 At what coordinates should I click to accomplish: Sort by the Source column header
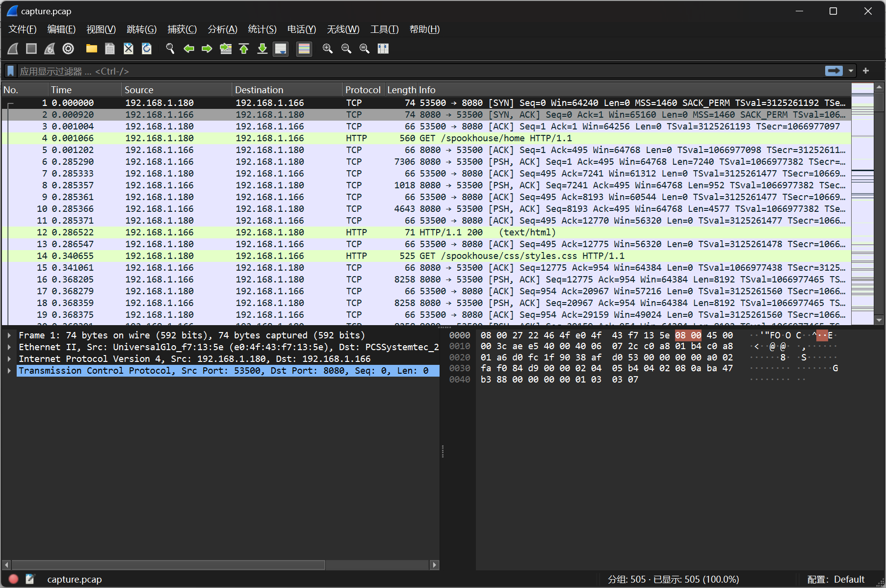point(177,90)
